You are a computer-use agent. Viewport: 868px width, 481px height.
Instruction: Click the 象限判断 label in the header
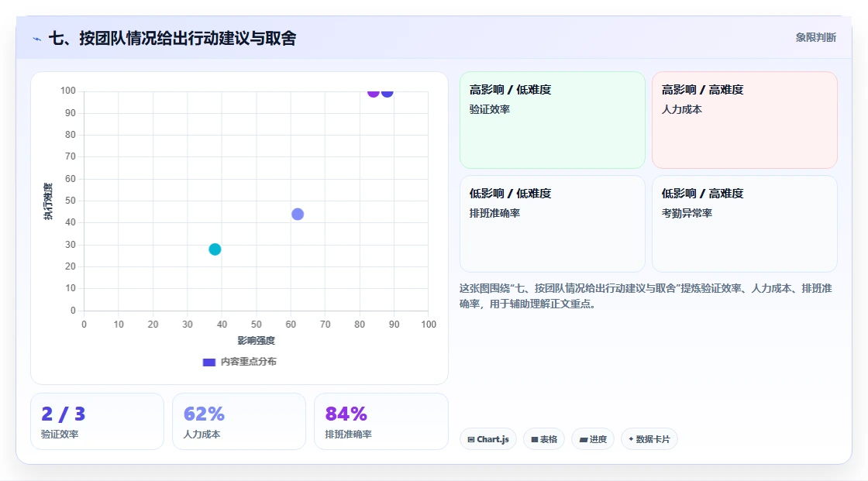(x=815, y=38)
